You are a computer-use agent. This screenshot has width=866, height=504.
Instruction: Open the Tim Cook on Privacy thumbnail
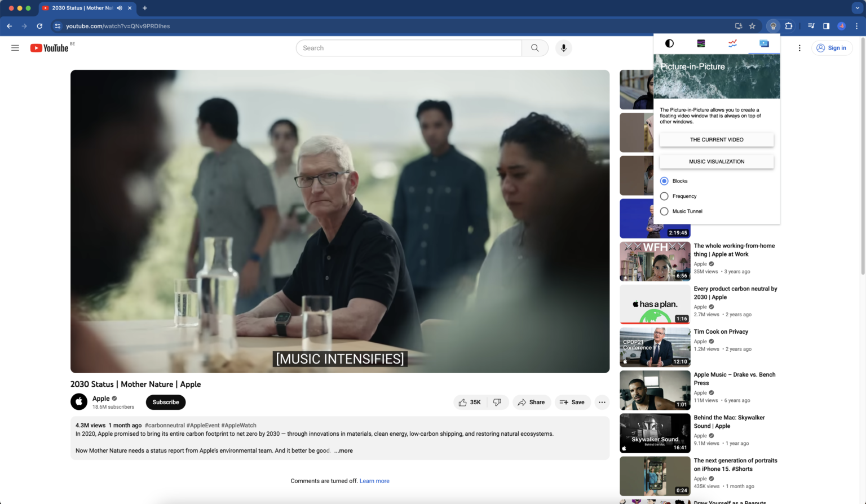coord(655,347)
